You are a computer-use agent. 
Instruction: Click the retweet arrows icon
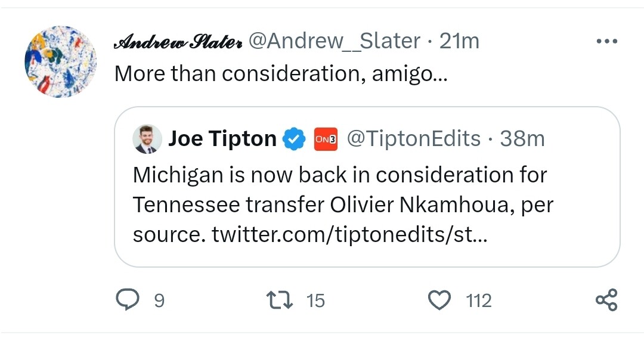pos(280,300)
